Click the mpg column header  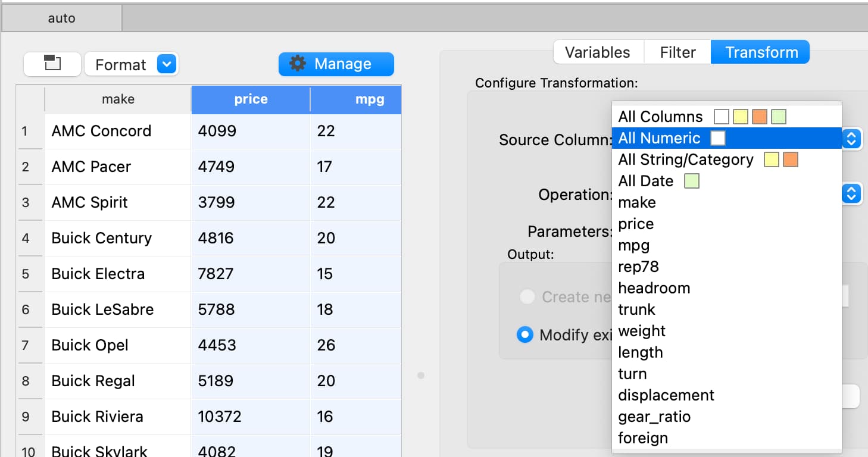(x=369, y=99)
